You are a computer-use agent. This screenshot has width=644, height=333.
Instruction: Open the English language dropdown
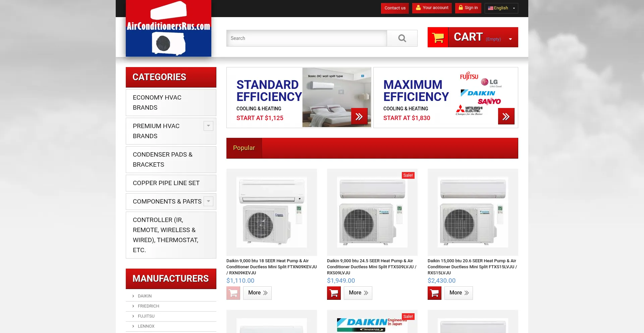501,8
